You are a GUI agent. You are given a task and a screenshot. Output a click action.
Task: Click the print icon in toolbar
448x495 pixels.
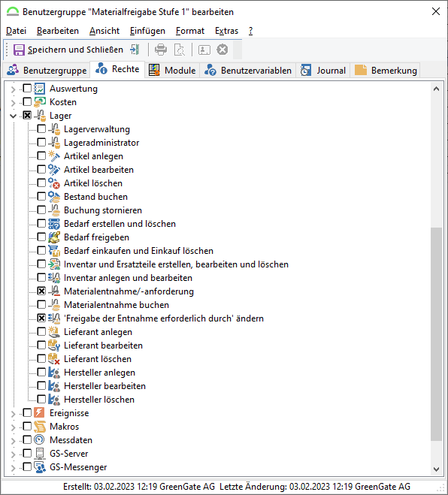click(161, 50)
